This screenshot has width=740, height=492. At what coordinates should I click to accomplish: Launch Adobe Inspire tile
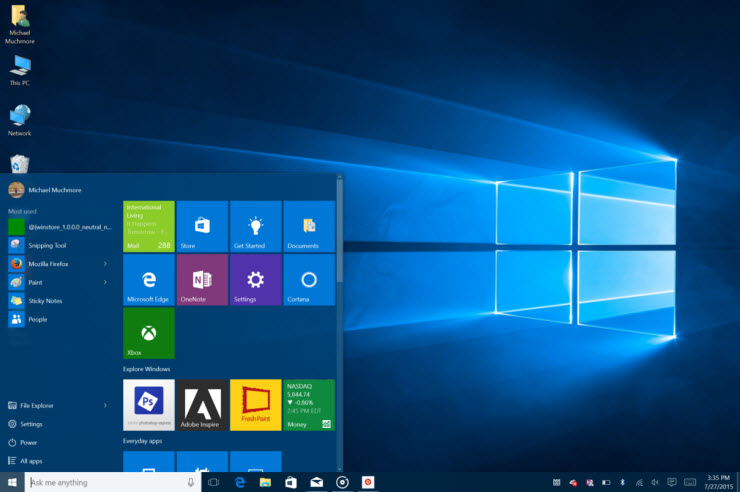[202, 405]
